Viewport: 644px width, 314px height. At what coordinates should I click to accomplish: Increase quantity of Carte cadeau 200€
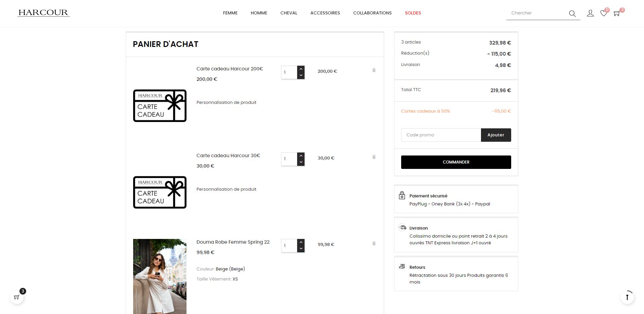pos(301,69)
